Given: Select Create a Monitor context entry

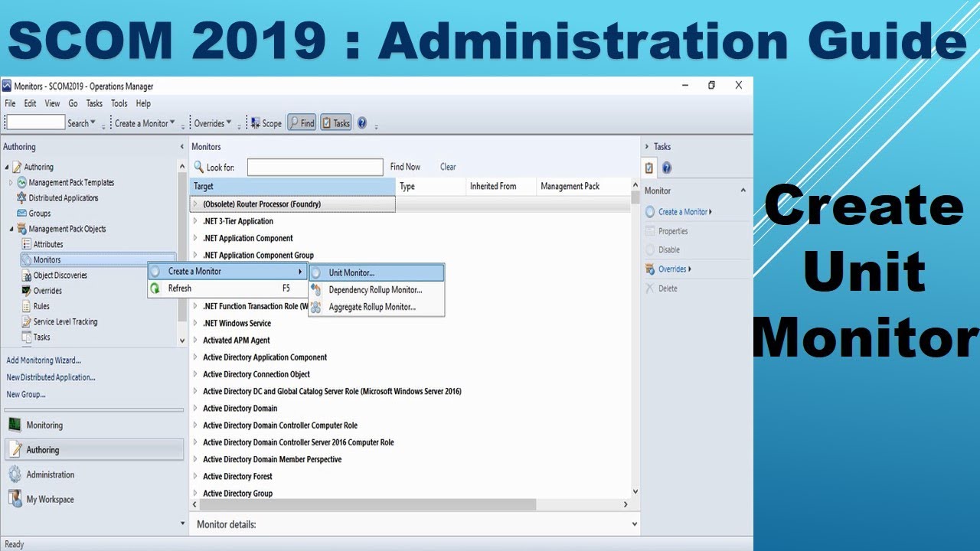Looking at the screenshot, I should (x=227, y=271).
